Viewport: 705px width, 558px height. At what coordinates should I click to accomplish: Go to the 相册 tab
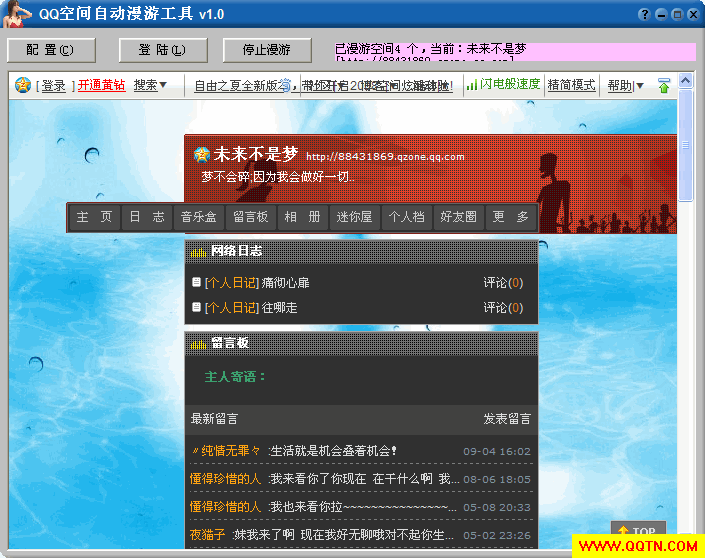click(303, 217)
